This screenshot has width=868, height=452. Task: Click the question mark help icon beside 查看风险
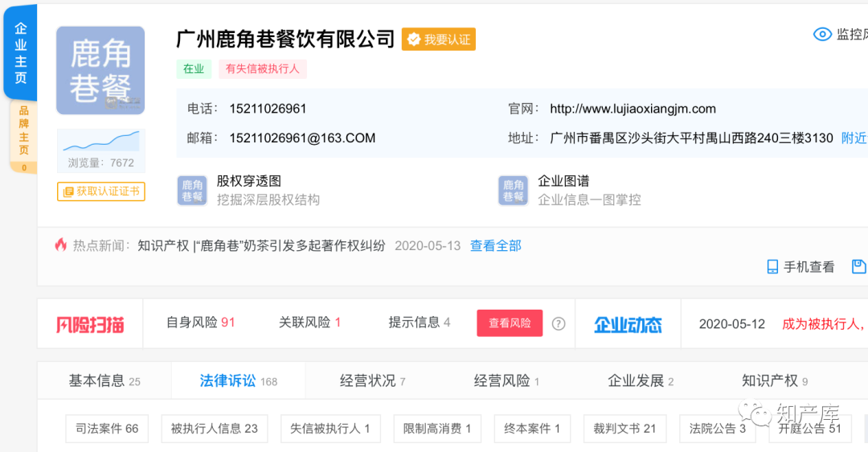559,323
